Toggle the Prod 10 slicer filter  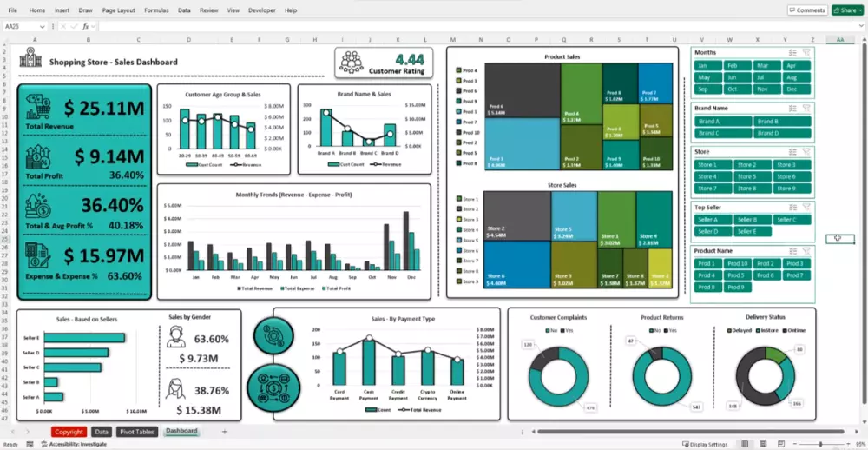click(737, 264)
